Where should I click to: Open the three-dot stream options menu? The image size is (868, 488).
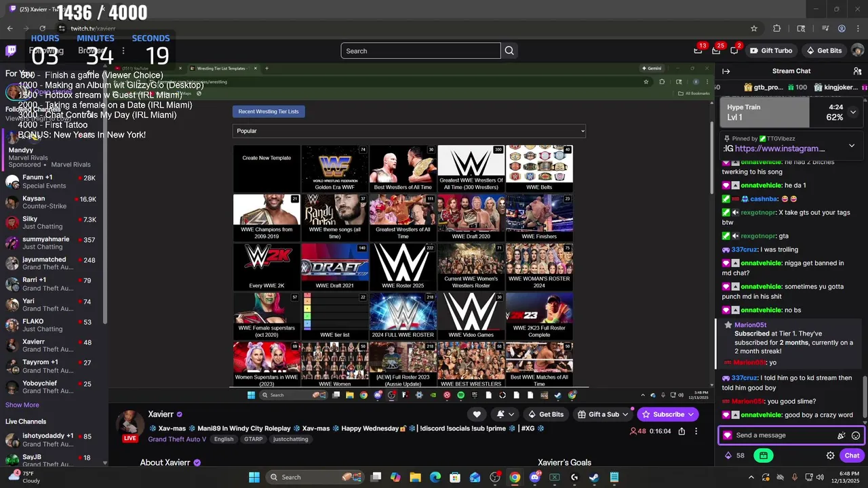point(696,431)
